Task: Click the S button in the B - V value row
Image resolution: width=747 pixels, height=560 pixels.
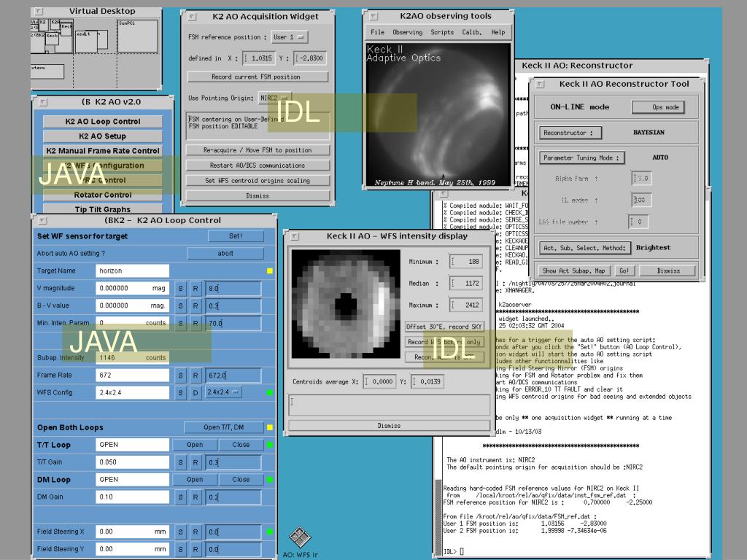Action: 181,306
